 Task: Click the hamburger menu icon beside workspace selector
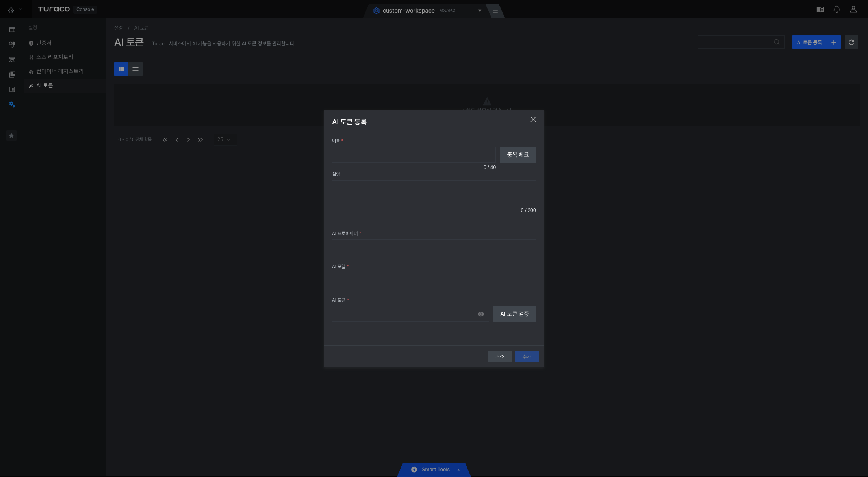[495, 11]
